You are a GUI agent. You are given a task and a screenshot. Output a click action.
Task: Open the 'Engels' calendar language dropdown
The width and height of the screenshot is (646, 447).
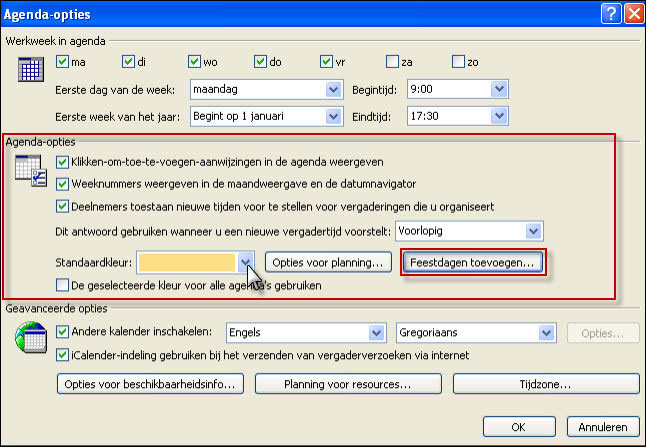(306, 333)
